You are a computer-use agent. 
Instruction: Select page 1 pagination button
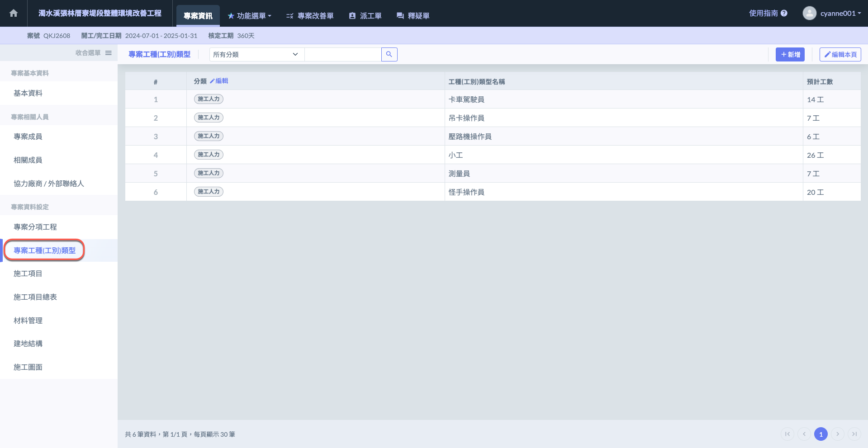coord(821,434)
